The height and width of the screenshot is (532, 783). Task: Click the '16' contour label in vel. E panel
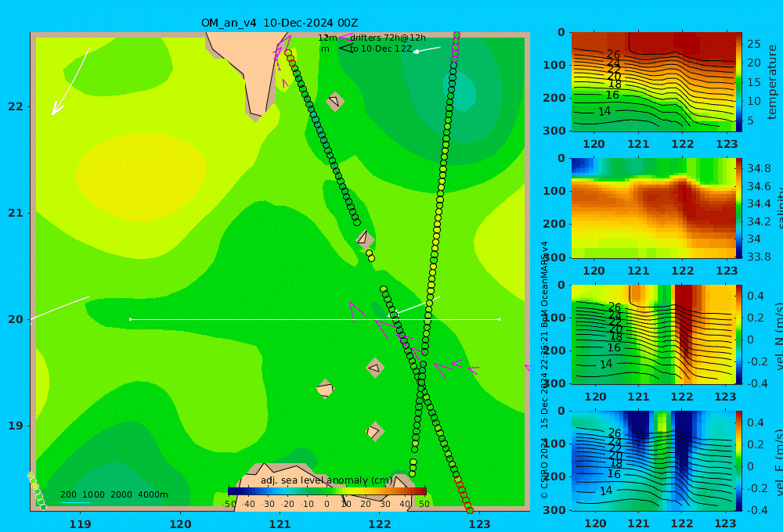[x=614, y=474]
